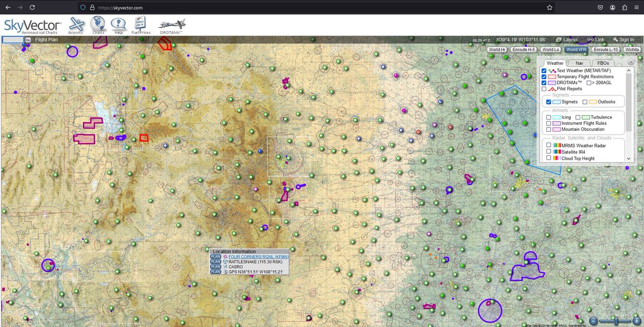Open the Airports icon in header
Image resolution: width=644 pixels, height=327 pixels.
pos(76,25)
